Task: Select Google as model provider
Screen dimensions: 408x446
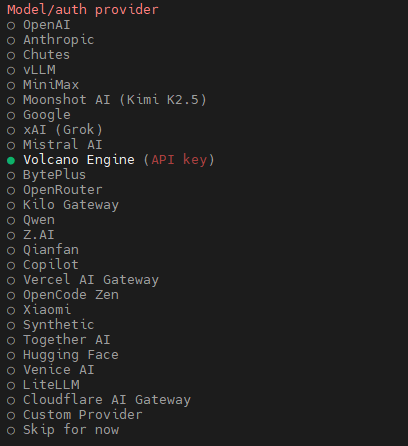Action: (39, 115)
